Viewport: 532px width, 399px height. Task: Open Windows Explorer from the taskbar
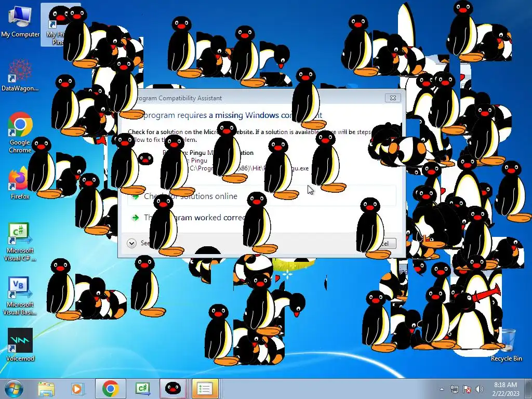[x=46, y=389]
